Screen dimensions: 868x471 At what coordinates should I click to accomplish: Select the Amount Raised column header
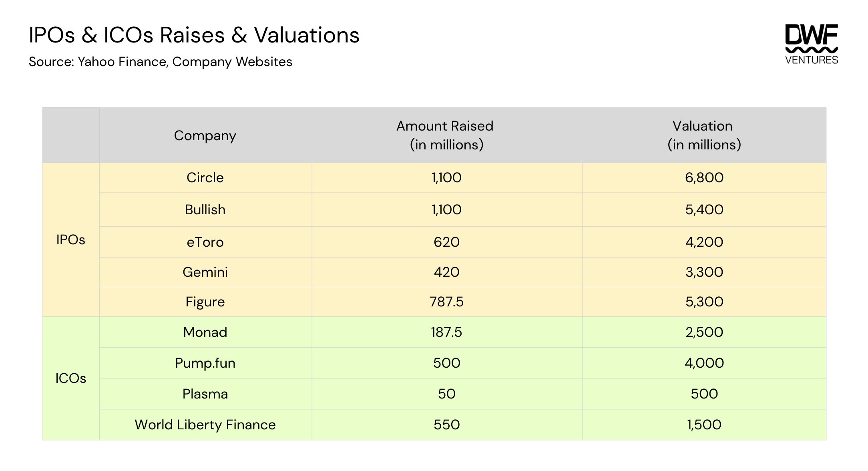[446, 135]
